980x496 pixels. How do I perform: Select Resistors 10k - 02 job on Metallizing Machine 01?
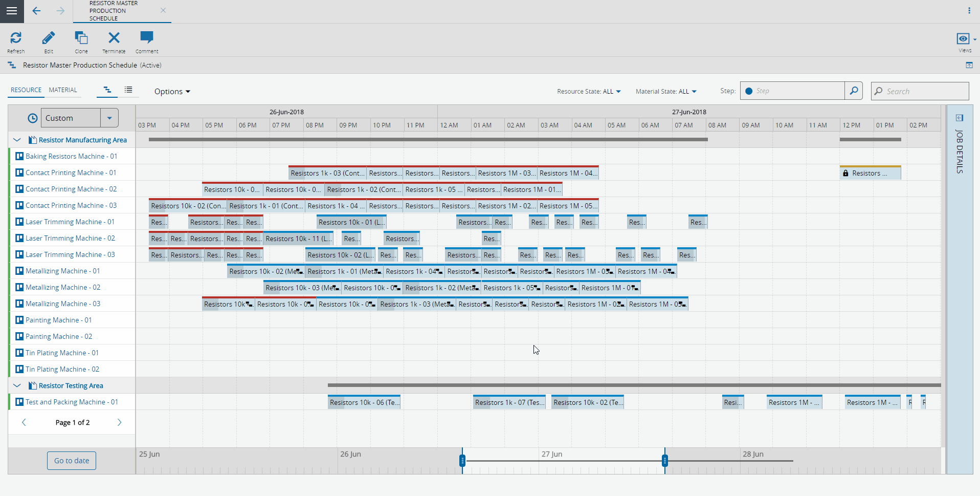[266, 271]
